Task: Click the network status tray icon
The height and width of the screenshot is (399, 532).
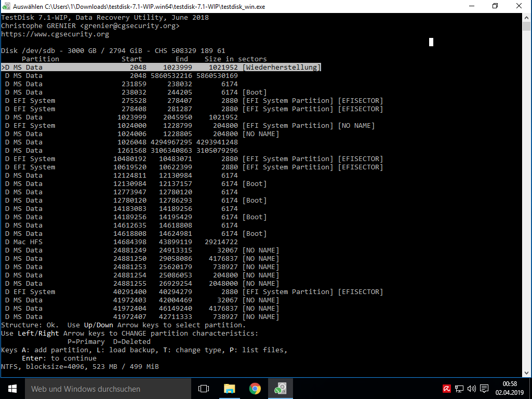Action: pos(459,388)
